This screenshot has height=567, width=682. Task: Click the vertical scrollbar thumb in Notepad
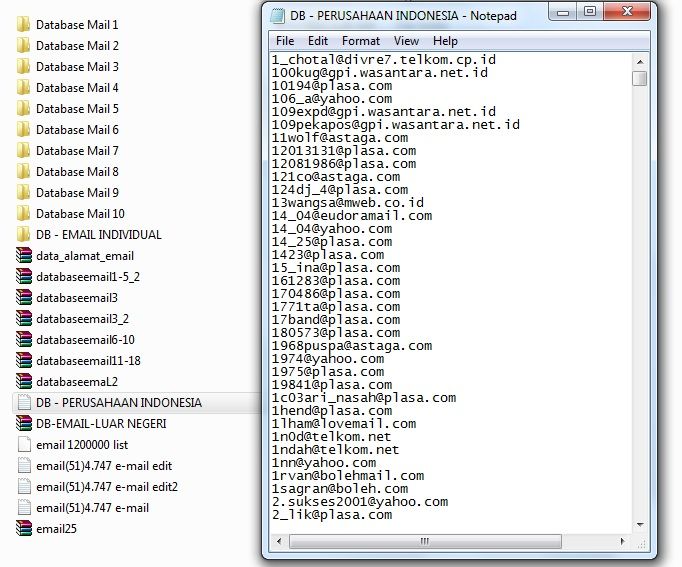pos(640,79)
